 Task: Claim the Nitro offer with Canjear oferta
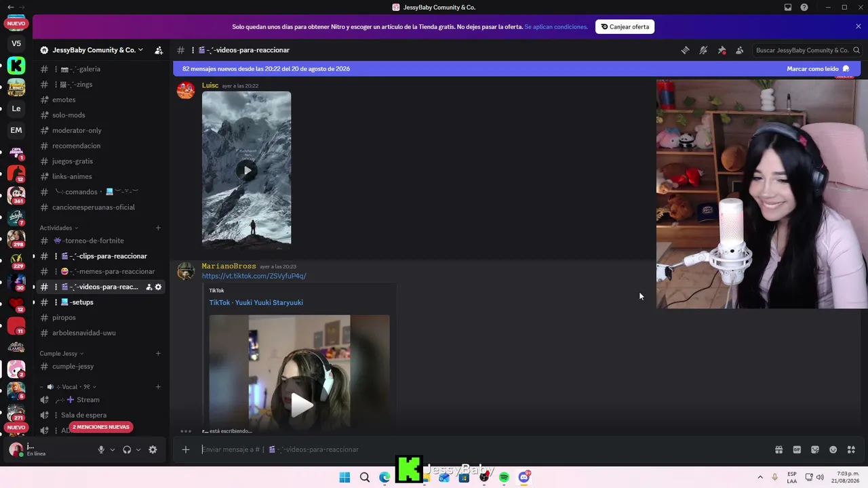coord(625,27)
